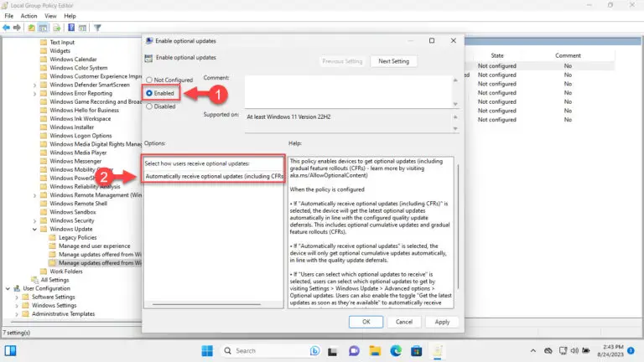Click the Up one level folder icon
This screenshot has width=644, height=362.
pos(32,28)
